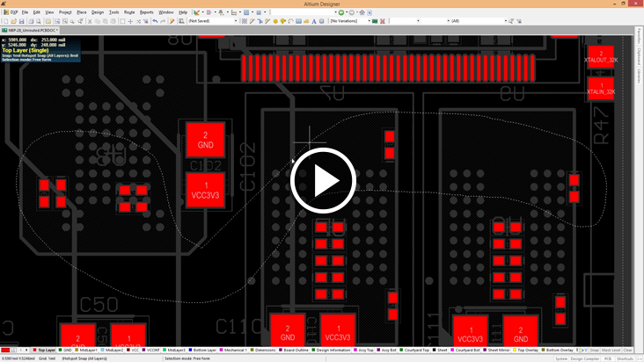Switch to the GND layer tab
This screenshot has height=362, width=644.
tap(67, 350)
